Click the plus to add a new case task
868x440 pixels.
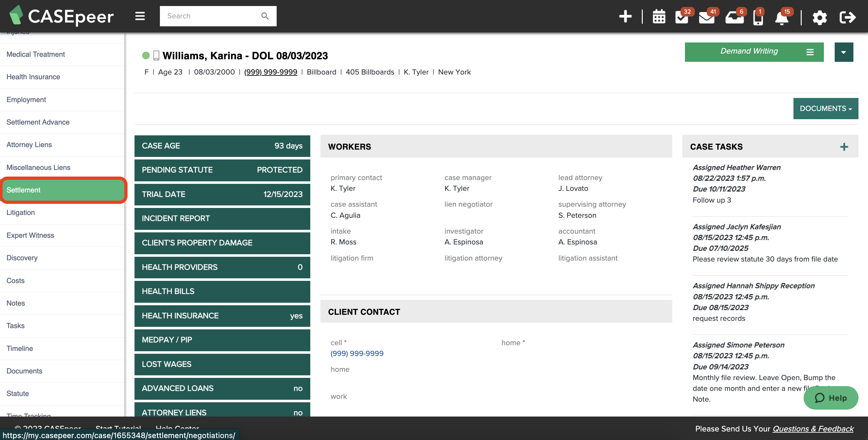tap(845, 146)
